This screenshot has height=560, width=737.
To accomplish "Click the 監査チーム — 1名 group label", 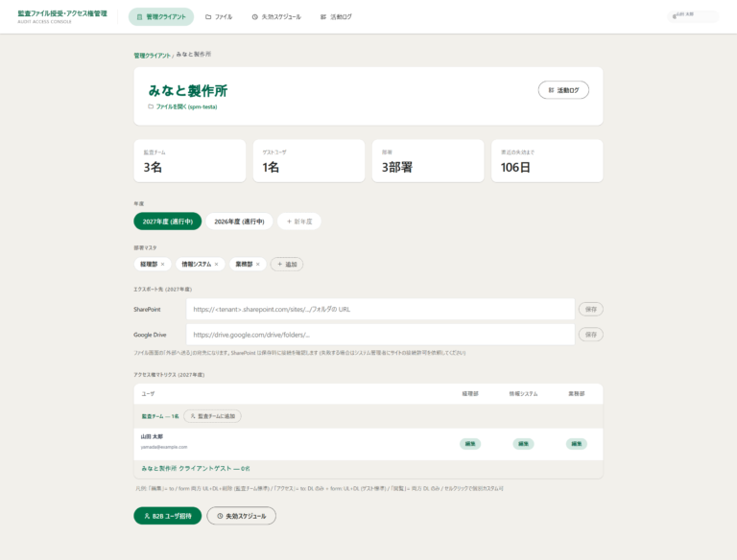I will [160, 417].
